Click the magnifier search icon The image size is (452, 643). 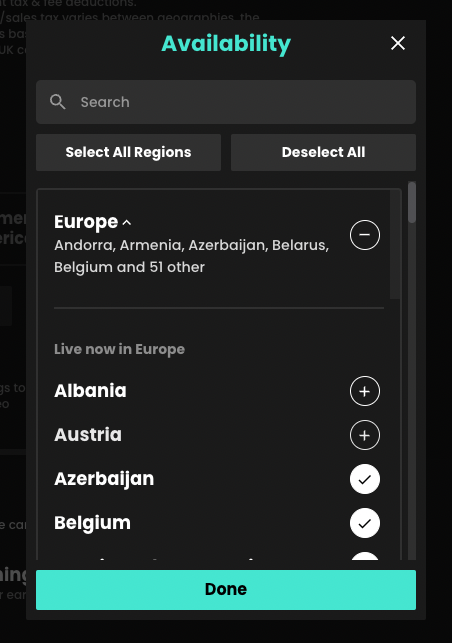coord(57,102)
